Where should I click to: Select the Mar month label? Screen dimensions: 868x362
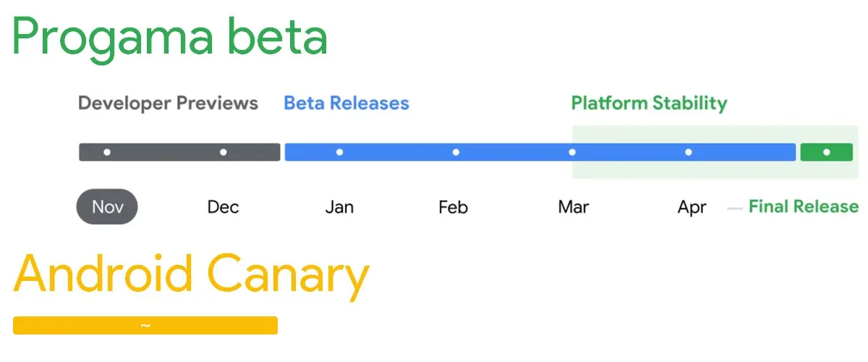(x=574, y=207)
